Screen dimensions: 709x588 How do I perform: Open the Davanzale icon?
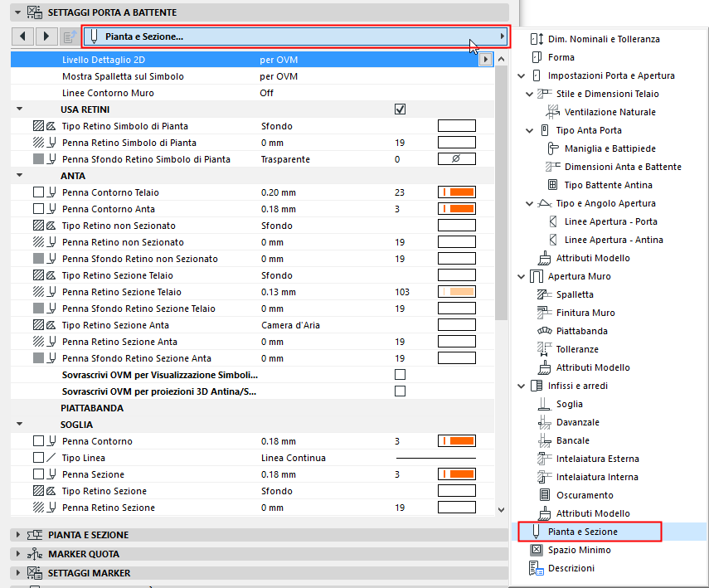click(x=545, y=422)
